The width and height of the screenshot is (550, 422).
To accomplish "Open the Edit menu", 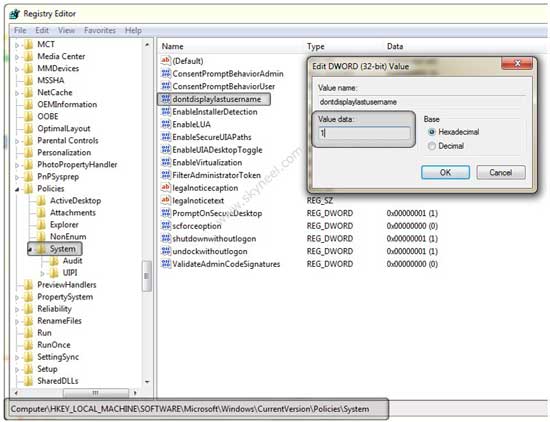I will (x=42, y=31).
